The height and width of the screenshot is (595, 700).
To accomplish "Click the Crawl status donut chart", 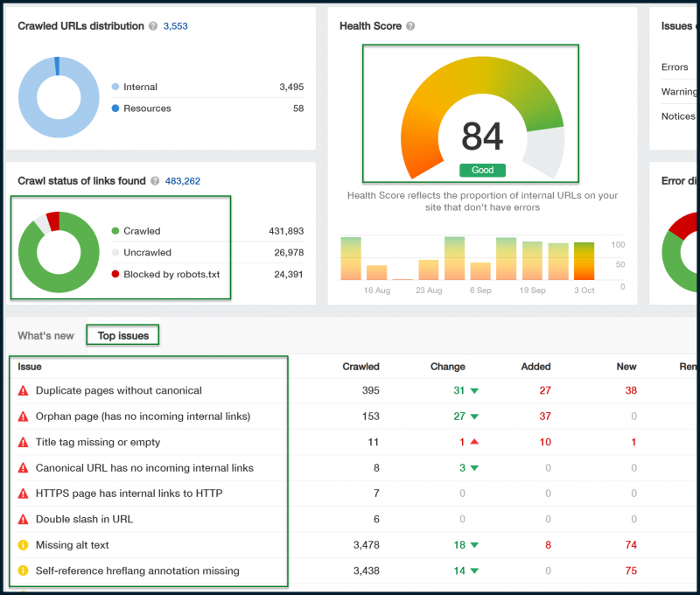I will coord(59,252).
